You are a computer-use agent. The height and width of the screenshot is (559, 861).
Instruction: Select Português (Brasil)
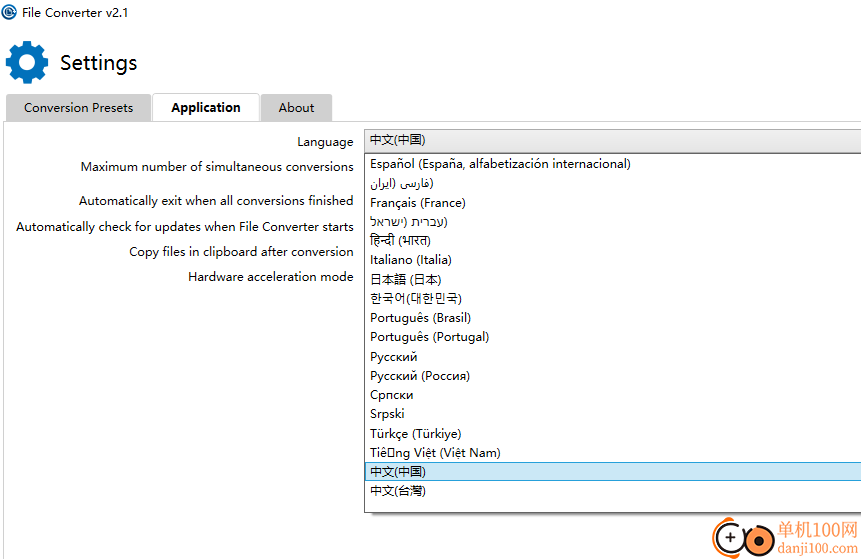point(613,317)
